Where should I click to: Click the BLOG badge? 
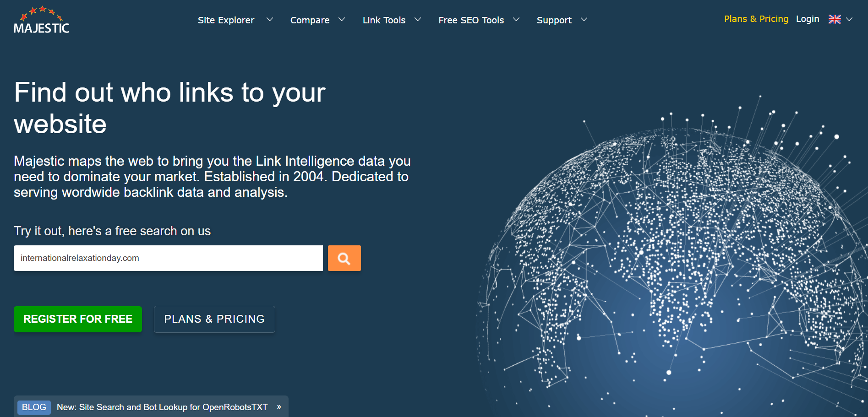(x=34, y=407)
